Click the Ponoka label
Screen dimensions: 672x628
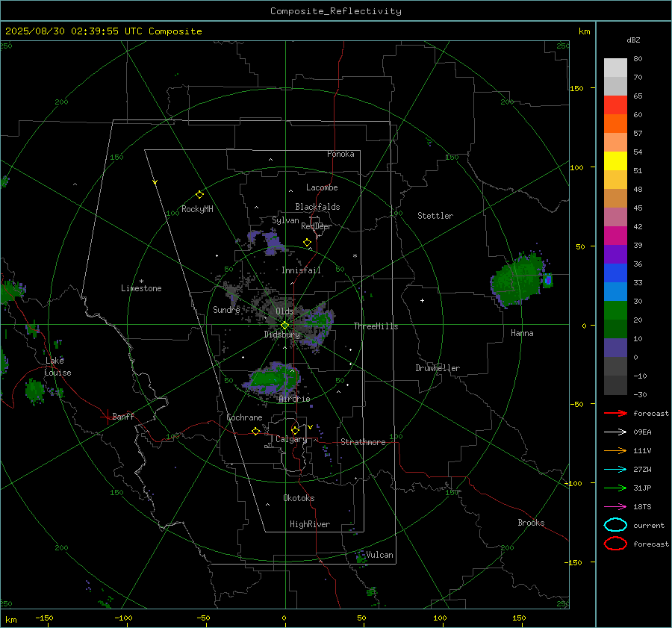[340, 154]
